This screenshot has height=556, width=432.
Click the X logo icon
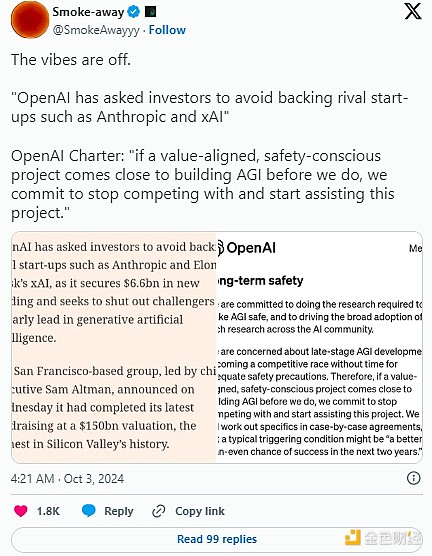click(x=413, y=11)
